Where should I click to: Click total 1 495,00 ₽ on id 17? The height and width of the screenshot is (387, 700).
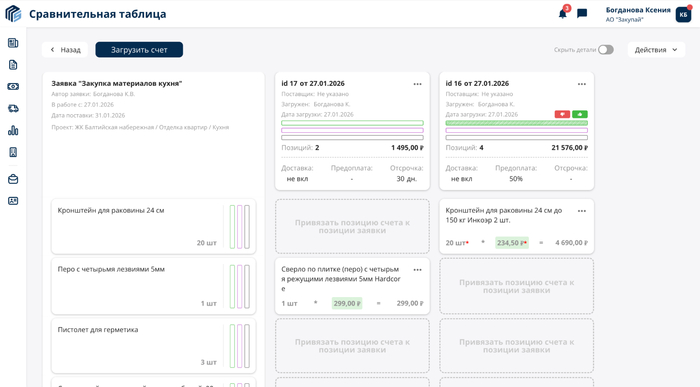click(x=407, y=148)
